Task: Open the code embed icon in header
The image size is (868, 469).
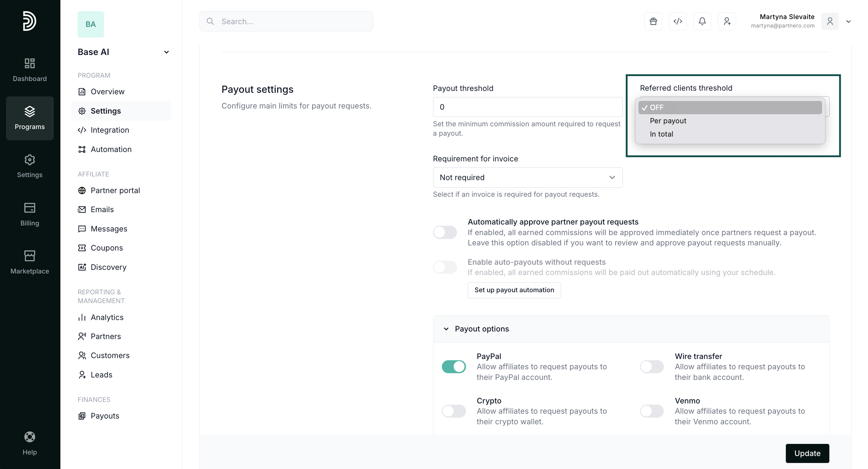Action: 678,21
